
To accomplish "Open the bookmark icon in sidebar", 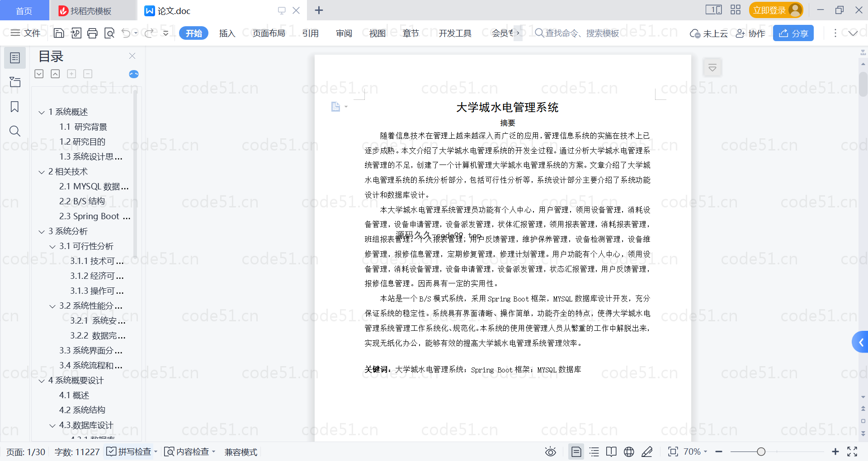I will (15, 107).
